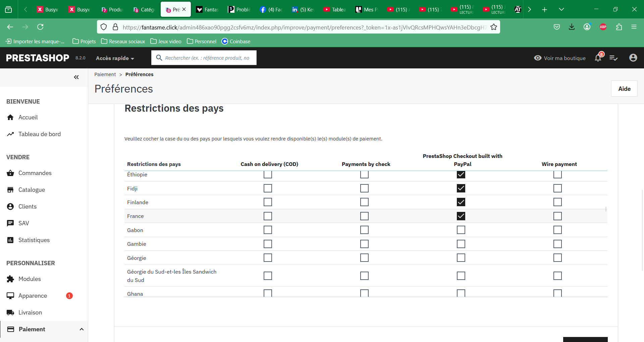Collapse the Paiement sidebar menu chevron
The height and width of the screenshot is (342, 644).
(x=82, y=329)
